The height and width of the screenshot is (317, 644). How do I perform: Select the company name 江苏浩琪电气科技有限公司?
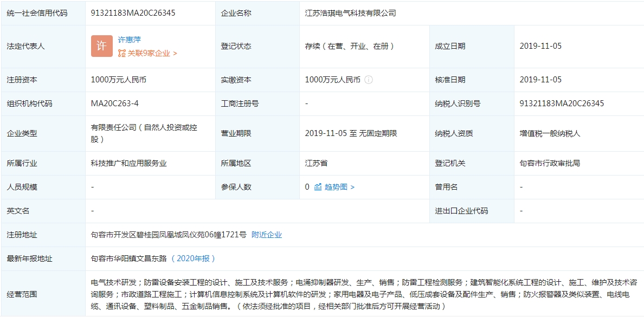tap(351, 12)
